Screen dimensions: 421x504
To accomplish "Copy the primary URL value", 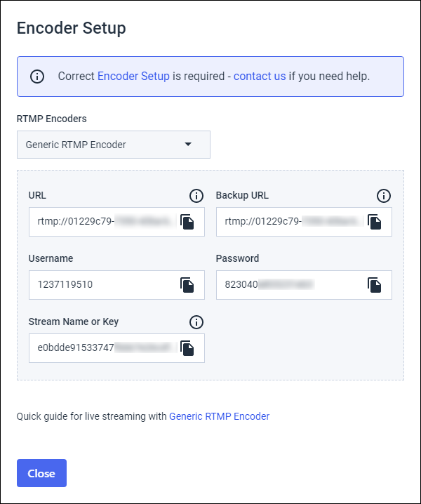I will coord(187,222).
